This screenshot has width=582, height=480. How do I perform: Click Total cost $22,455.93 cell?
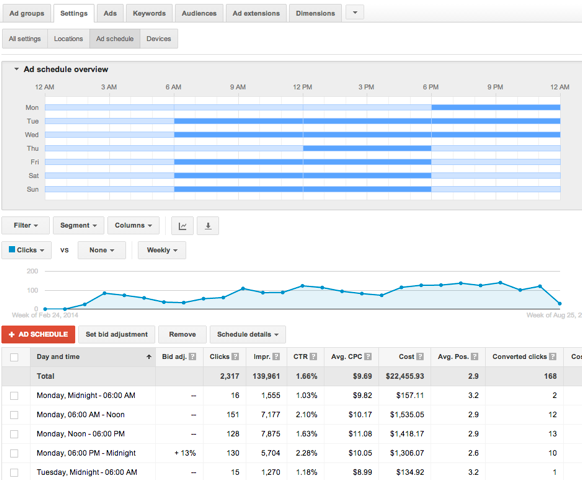[x=405, y=376]
